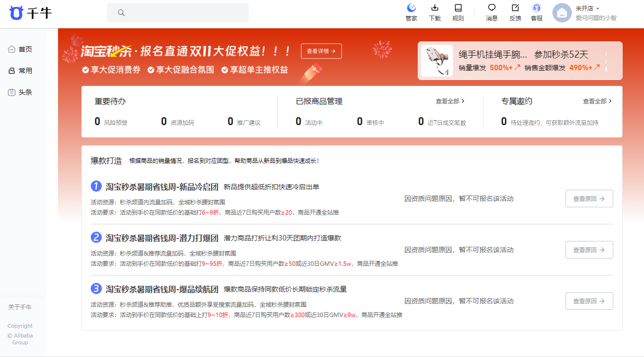Expand 查看全部 for 已报商品管理

coord(450,101)
